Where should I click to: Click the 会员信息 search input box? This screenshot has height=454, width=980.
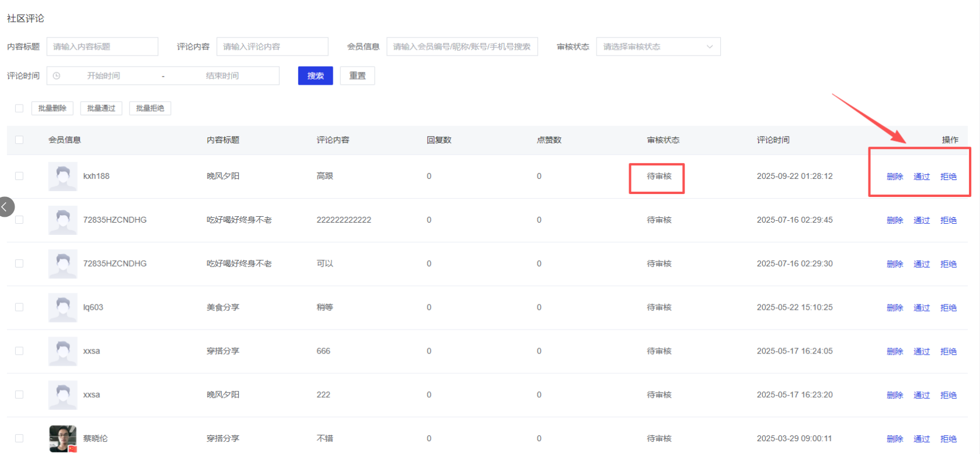point(462,47)
